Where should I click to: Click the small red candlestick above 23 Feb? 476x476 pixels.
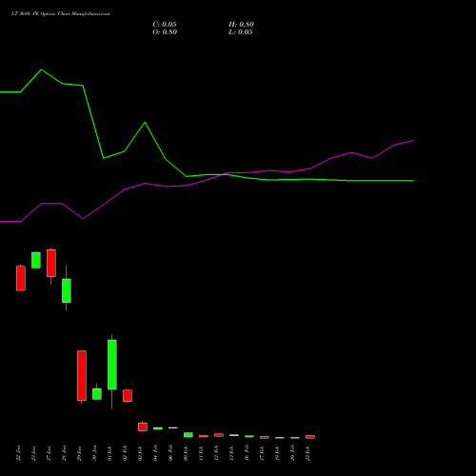[x=310, y=437]
